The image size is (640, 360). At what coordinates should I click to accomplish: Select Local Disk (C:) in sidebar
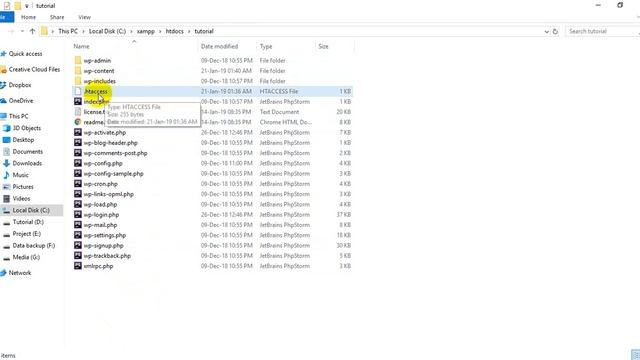(31, 210)
